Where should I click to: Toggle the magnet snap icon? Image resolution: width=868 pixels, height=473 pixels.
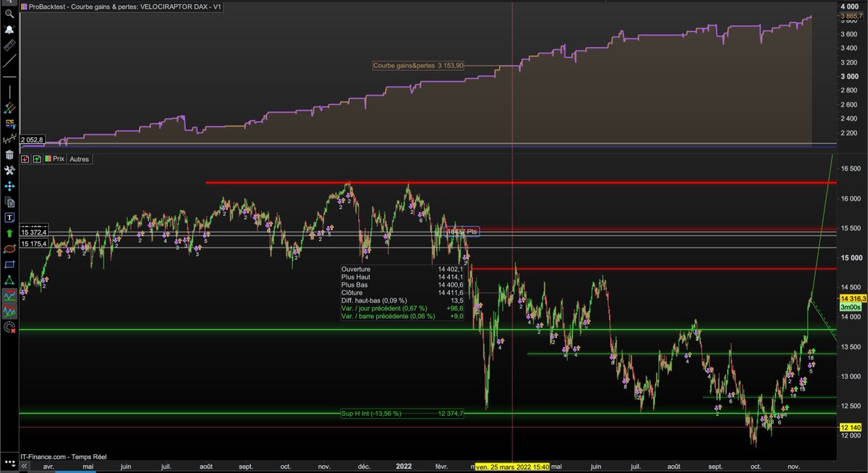[9, 327]
